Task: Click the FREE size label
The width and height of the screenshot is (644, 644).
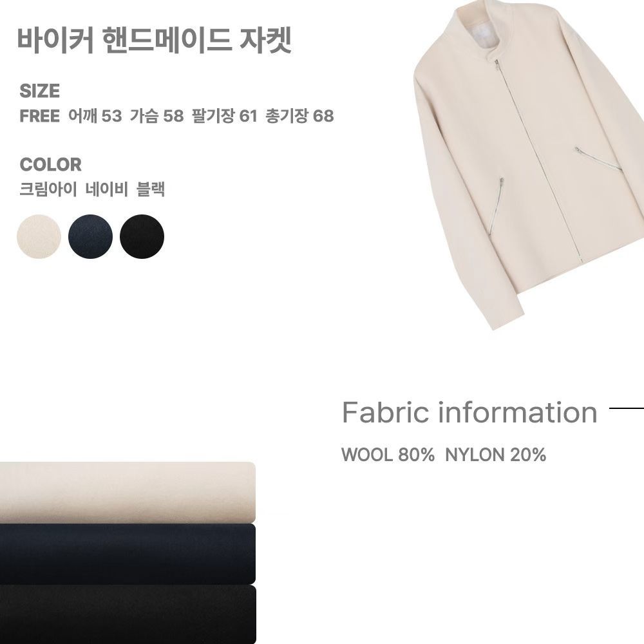Action: pyautogui.click(x=40, y=116)
